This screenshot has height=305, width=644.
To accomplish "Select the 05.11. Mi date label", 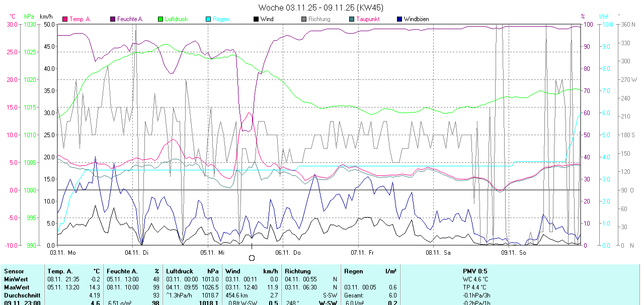I will 212,252.
